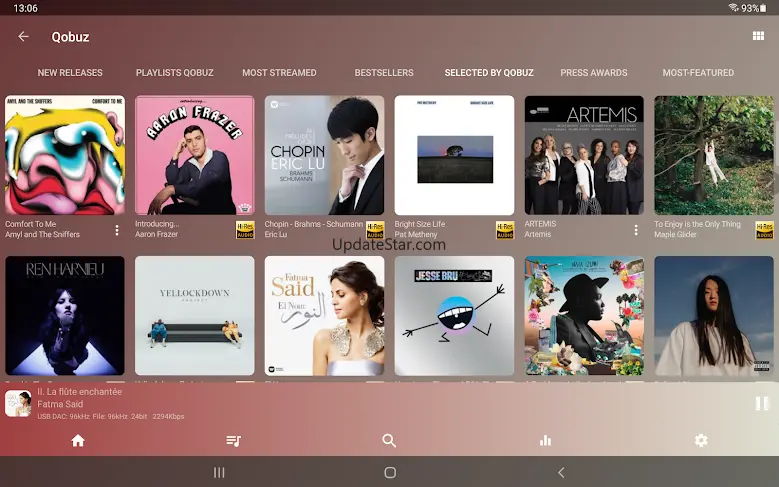Screen dimensions: 779x487
Task: Click 'Pat Metheny' artist name text
Action: coord(416,235)
